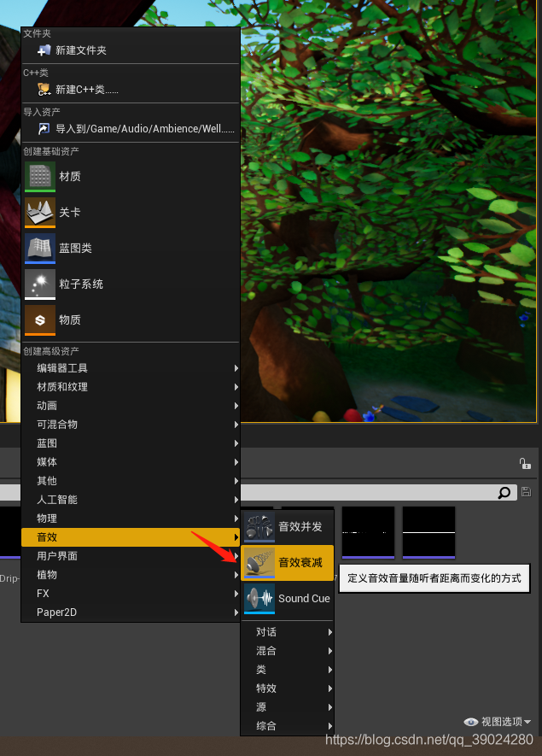The image size is (542, 756).
Task: Click the 物质 Substance icon
Action: pyautogui.click(x=40, y=319)
